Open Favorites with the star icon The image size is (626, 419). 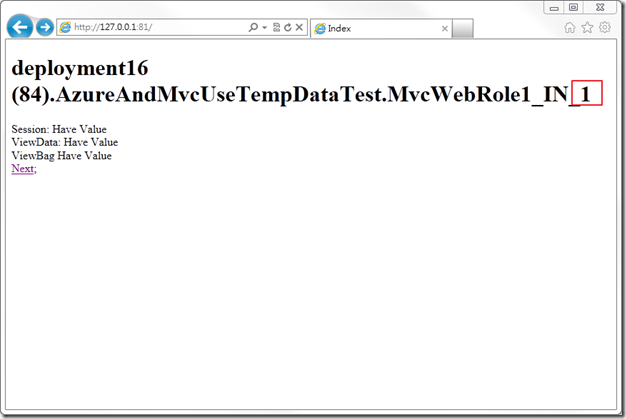(587, 27)
